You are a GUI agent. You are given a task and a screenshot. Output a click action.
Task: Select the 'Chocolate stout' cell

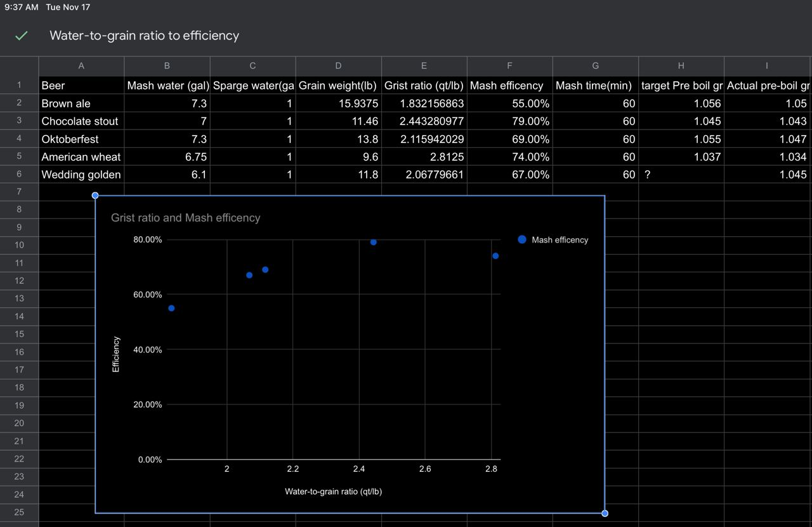(x=81, y=121)
